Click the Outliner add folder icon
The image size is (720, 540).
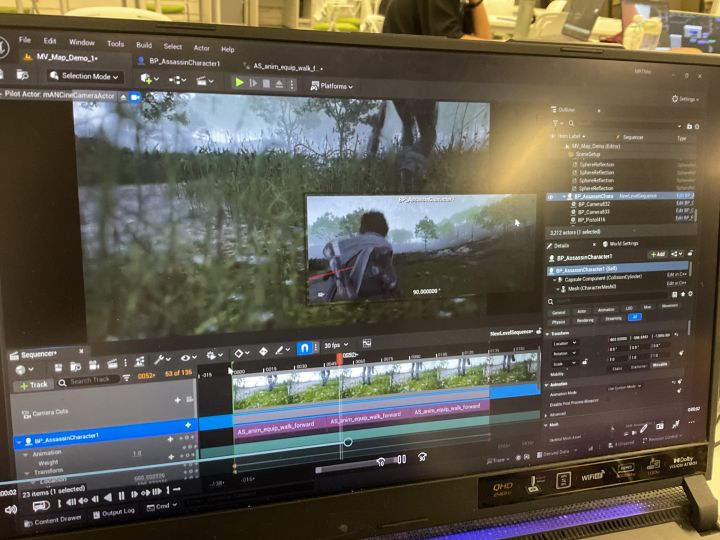tap(689, 126)
